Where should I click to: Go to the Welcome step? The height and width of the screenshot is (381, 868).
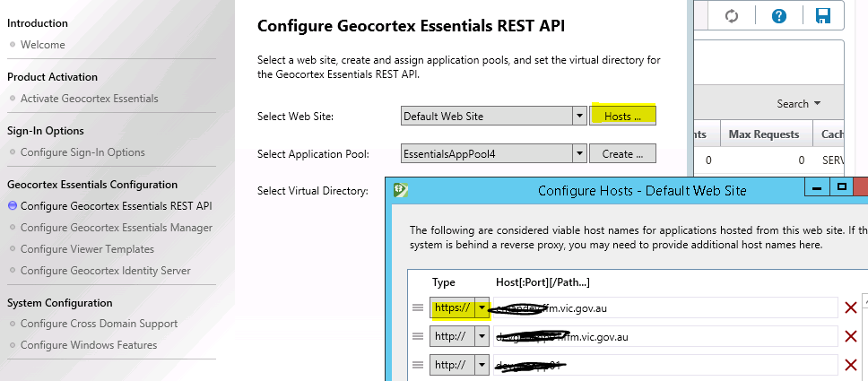[x=43, y=44]
